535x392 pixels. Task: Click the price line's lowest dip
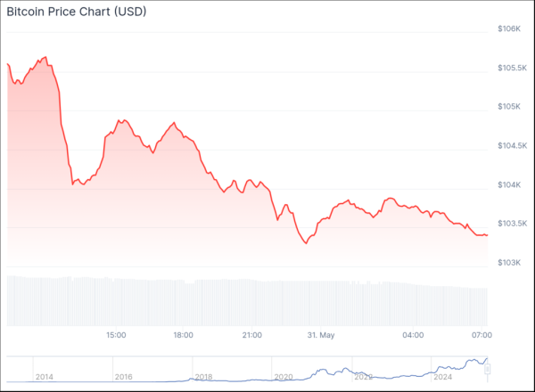point(306,242)
